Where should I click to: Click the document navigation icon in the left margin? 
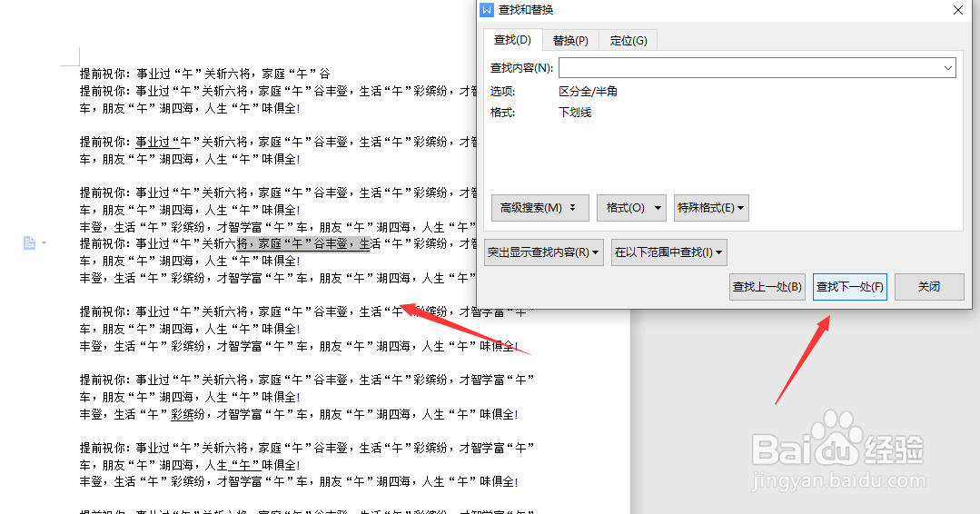tap(29, 243)
